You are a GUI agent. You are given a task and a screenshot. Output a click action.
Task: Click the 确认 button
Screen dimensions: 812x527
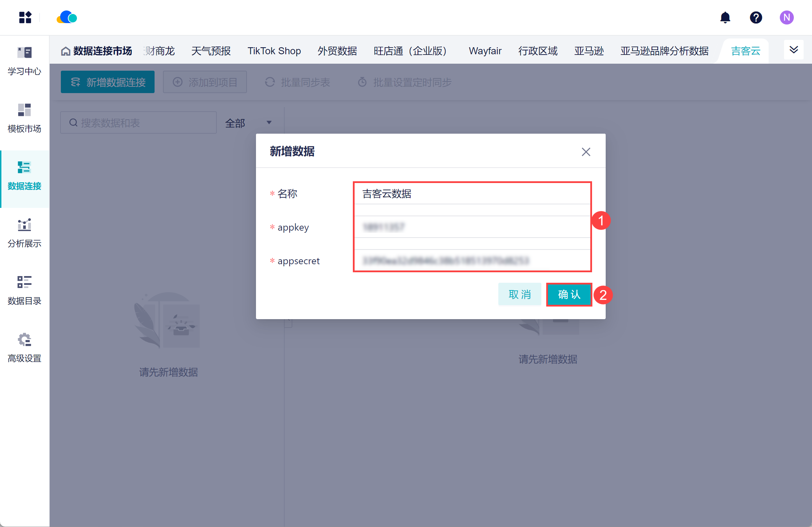coord(569,295)
